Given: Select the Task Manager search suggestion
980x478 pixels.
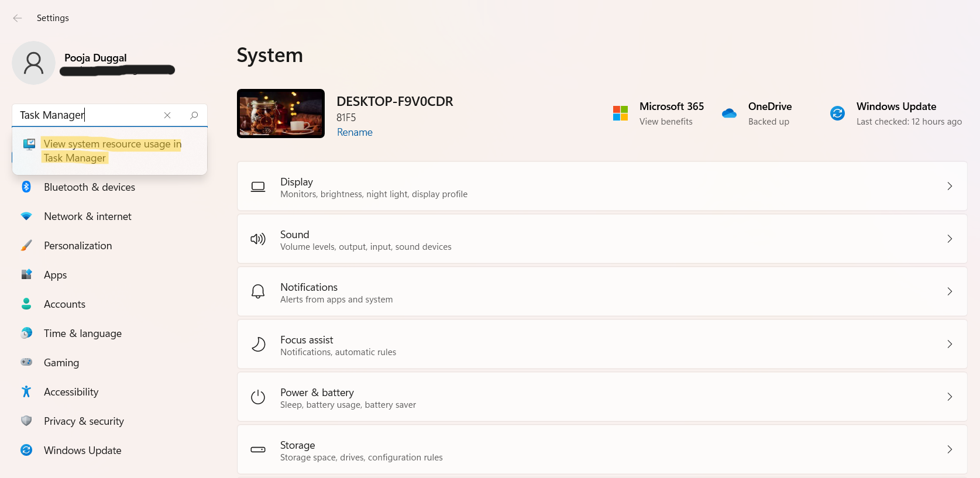Looking at the screenshot, I should pos(111,151).
